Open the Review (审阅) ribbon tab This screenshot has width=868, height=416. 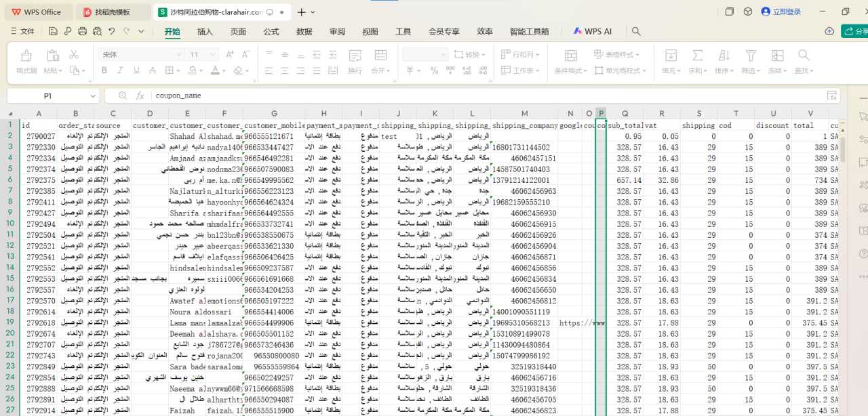338,31
